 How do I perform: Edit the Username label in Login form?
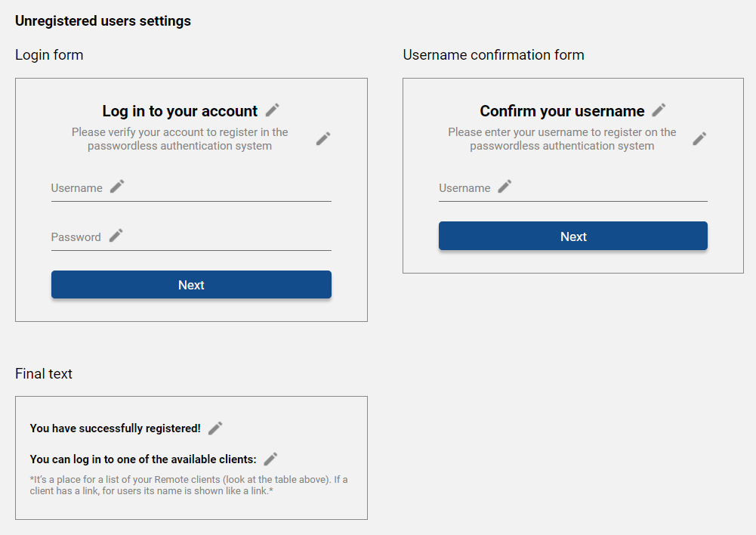[117, 187]
